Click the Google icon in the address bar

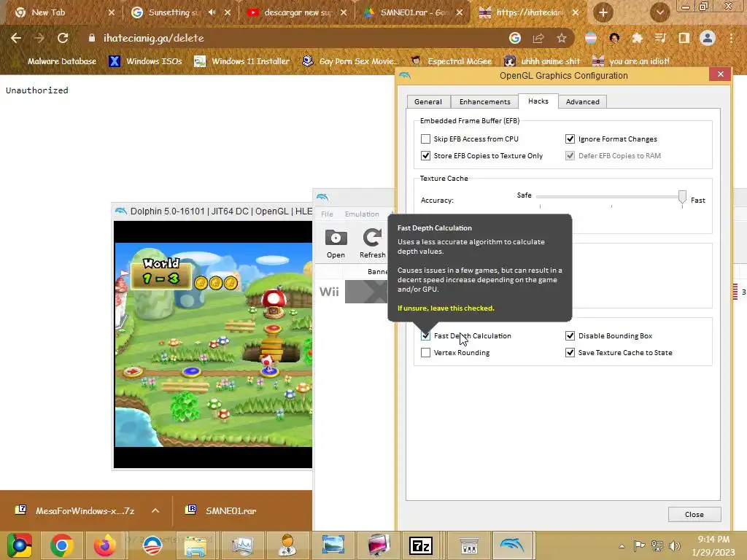click(515, 38)
